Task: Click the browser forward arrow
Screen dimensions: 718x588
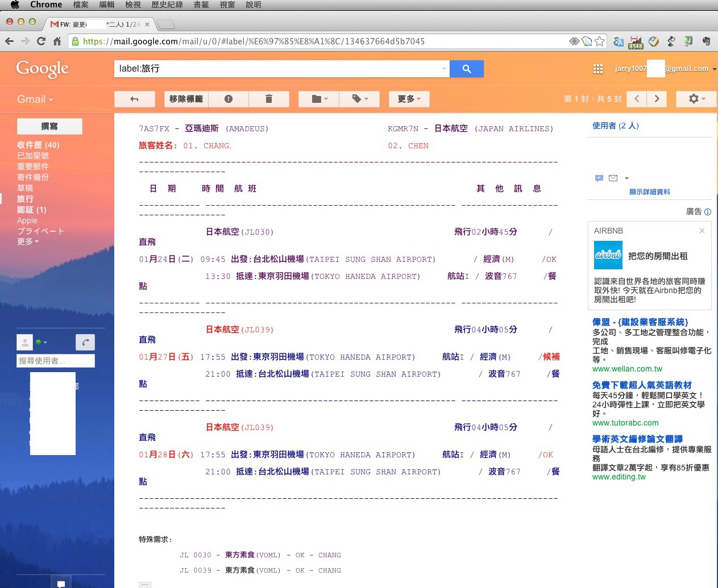Action: pos(25,41)
